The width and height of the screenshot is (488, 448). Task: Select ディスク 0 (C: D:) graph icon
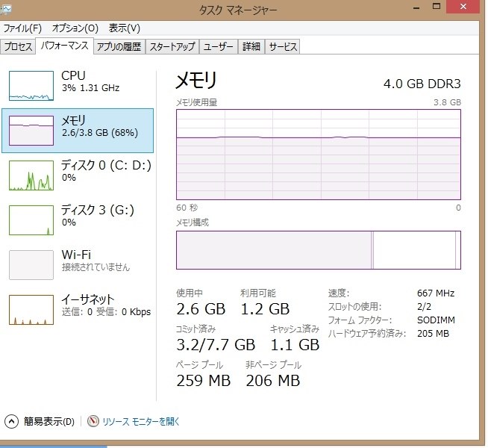pyautogui.click(x=31, y=175)
